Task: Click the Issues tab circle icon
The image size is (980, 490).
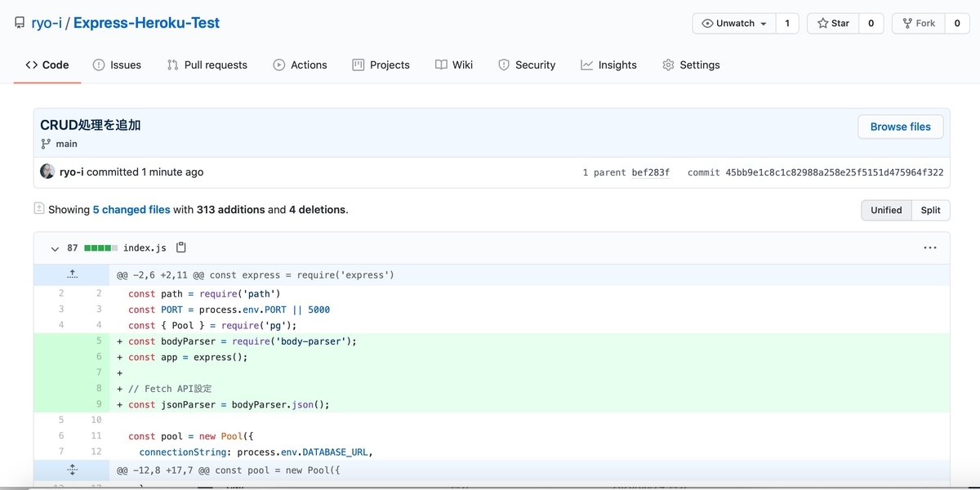Action: (x=99, y=65)
